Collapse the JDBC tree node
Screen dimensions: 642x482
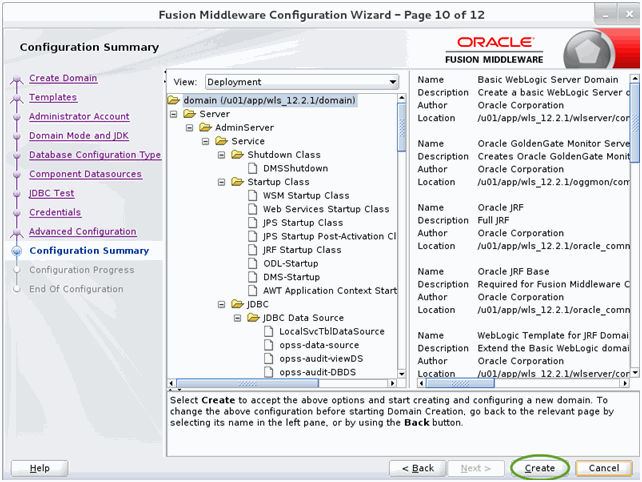pyautogui.click(x=222, y=304)
